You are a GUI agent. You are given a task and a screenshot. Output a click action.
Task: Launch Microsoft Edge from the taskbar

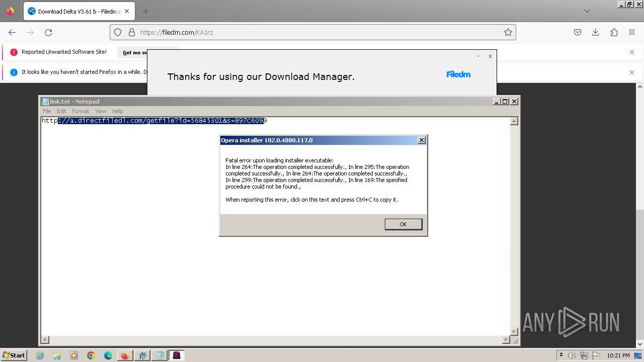[x=108, y=355]
